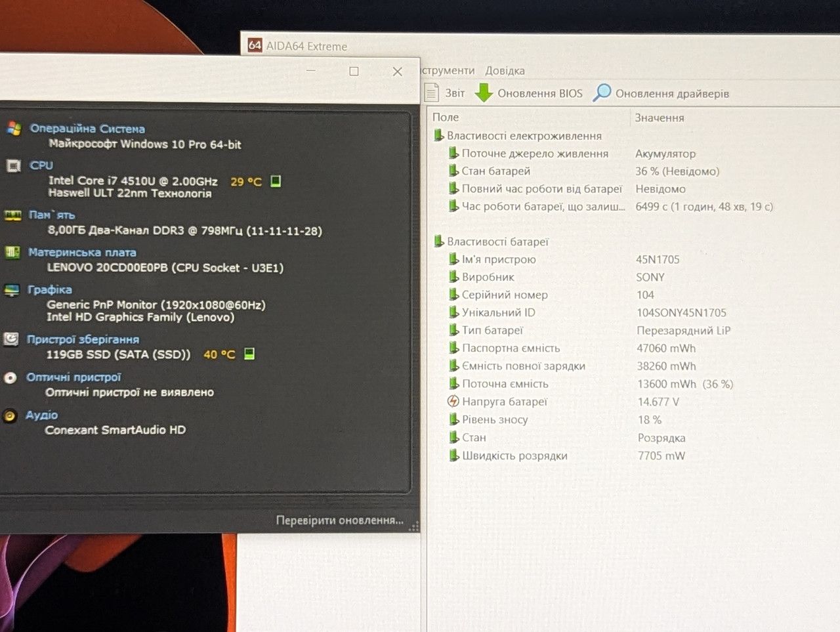Click the Звіт report page icon
The width and height of the screenshot is (840, 632).
click(431, 93)
